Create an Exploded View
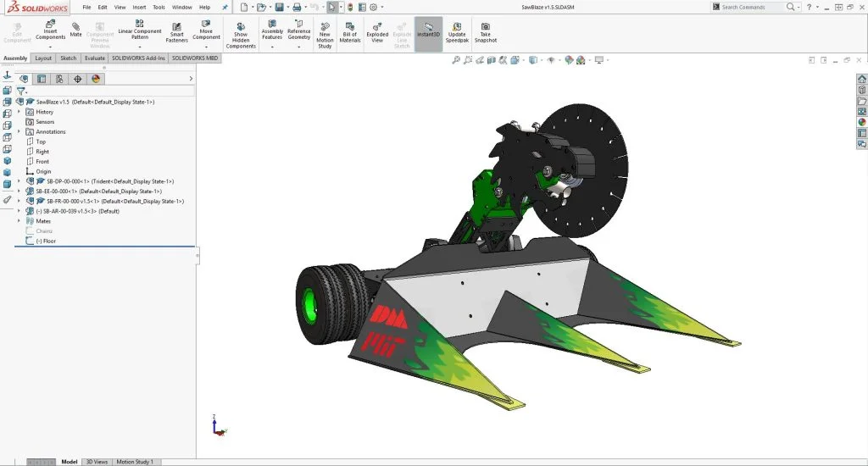The image size is (868, 466). [377, 31]
